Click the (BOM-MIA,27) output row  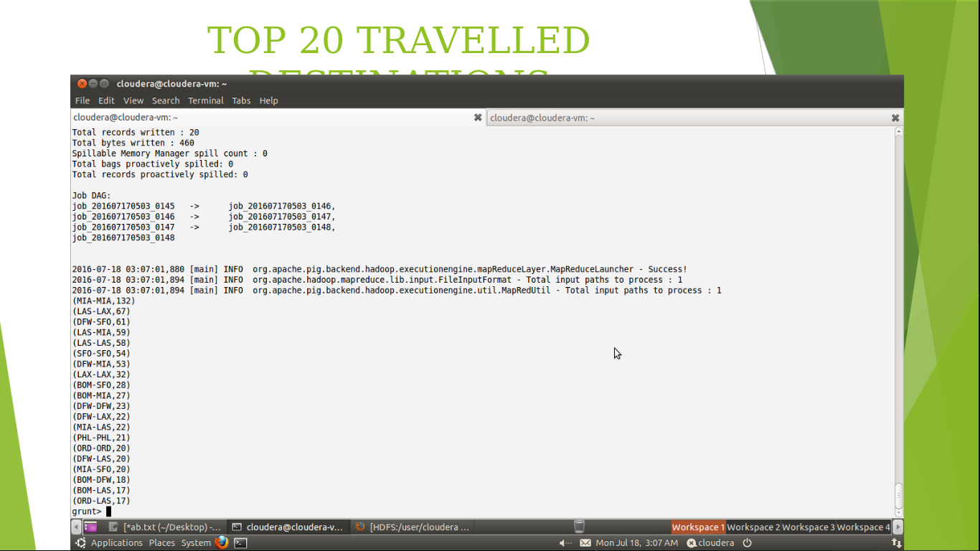pos(101,395)
